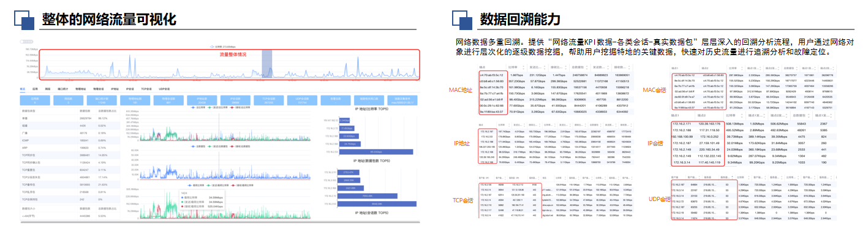Open the 物理会话 tab
Image resolution: width=868 pixels, height=244 pixels.
click(98, 89)
